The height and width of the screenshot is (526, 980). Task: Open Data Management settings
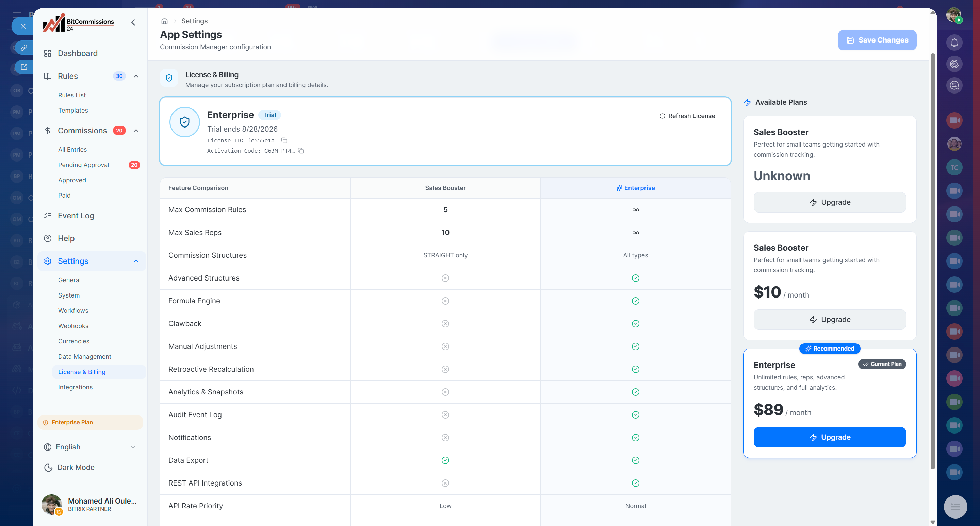tap(84, 356)
